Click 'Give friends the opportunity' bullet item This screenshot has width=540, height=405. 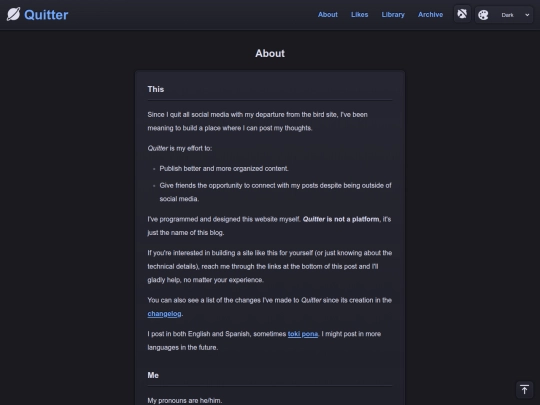click(276, 192)
